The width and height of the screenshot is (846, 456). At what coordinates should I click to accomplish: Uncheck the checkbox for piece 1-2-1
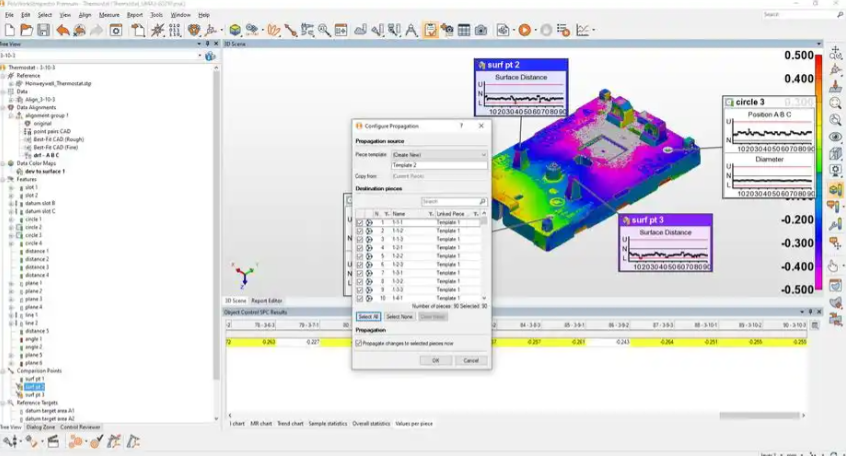point(360,248)
